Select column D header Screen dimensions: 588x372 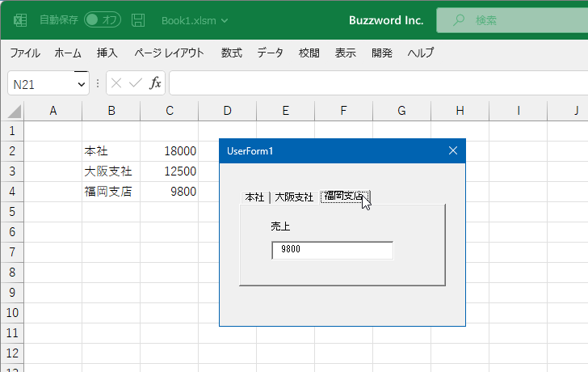tap(228, 111)
